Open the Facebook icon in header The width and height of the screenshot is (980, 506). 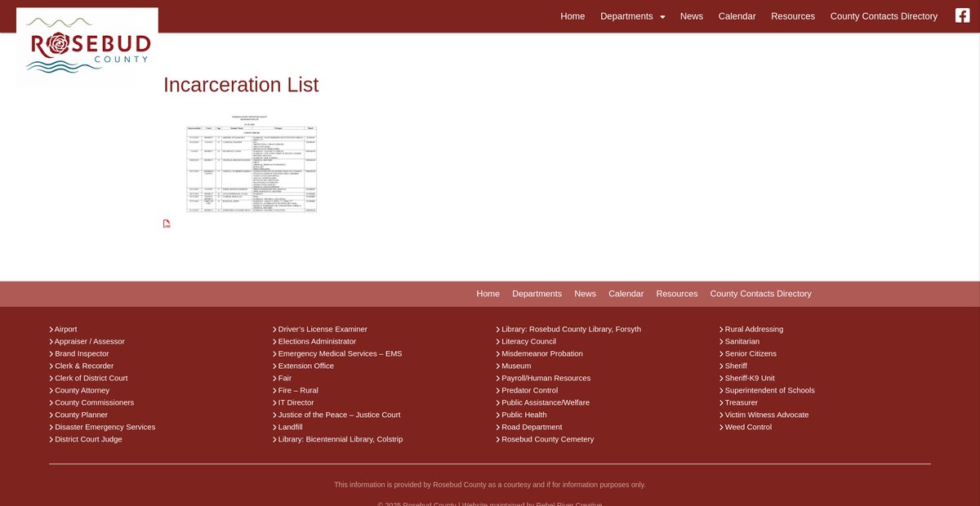(962, 16)
